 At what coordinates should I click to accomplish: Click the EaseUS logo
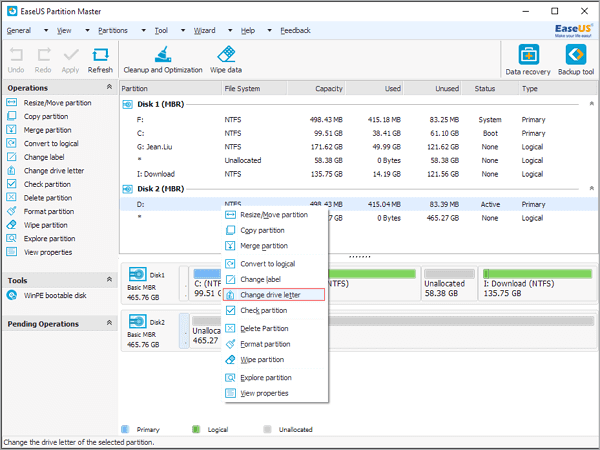coord(573,30)
